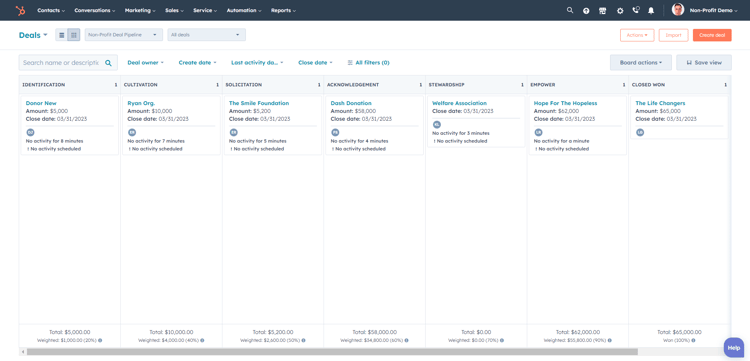Screen dimensions: 750x361
Task: Open the Help chat button
Action: click(x=734, y=348)
